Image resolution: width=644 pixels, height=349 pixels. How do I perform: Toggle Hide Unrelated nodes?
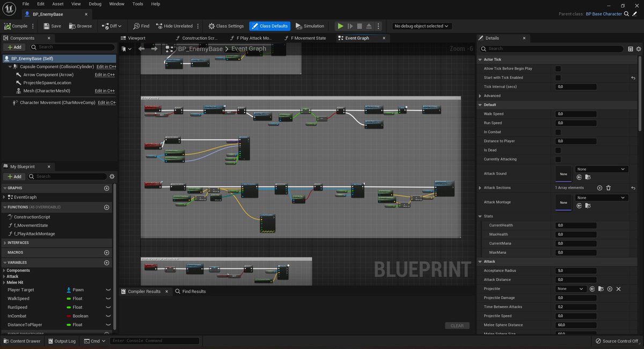pyautogui.click(x=174, y=26)
